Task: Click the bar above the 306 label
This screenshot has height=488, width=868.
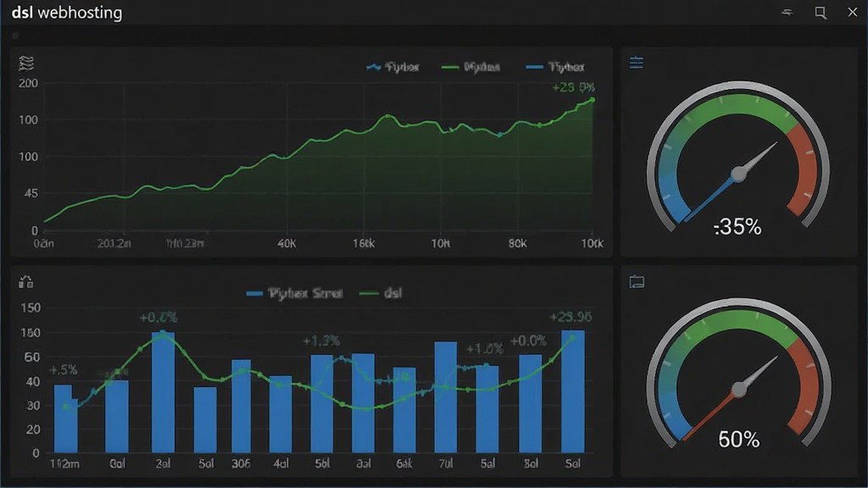Action: (241, 406)
